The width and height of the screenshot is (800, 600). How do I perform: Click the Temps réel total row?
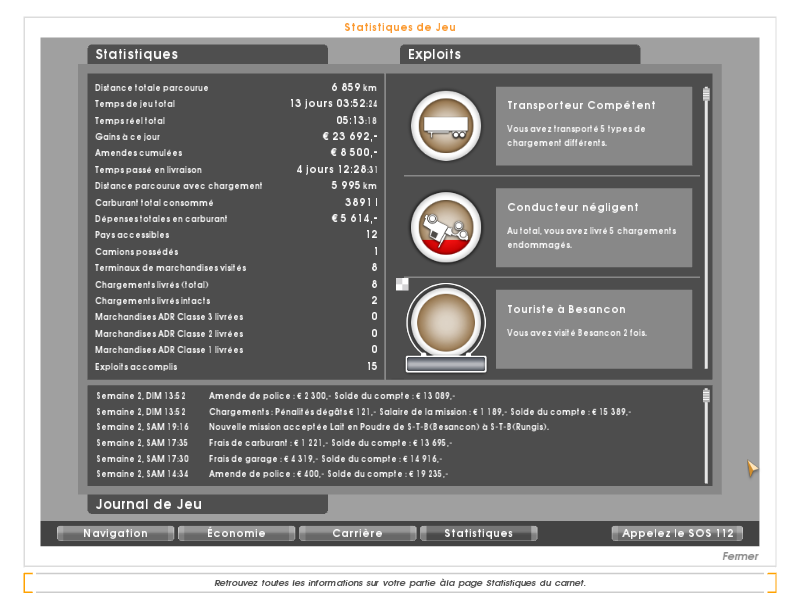pos(236,120)
